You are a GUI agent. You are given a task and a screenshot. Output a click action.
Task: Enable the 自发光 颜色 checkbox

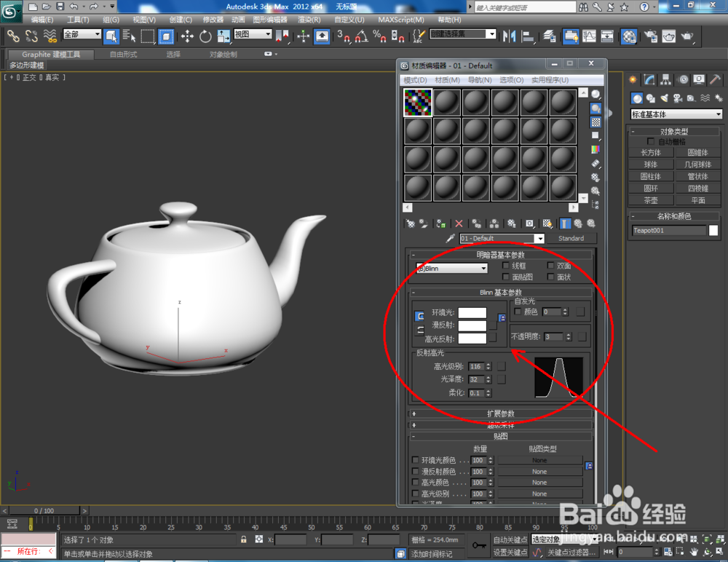pyautogui.click(x=518, y=311)
